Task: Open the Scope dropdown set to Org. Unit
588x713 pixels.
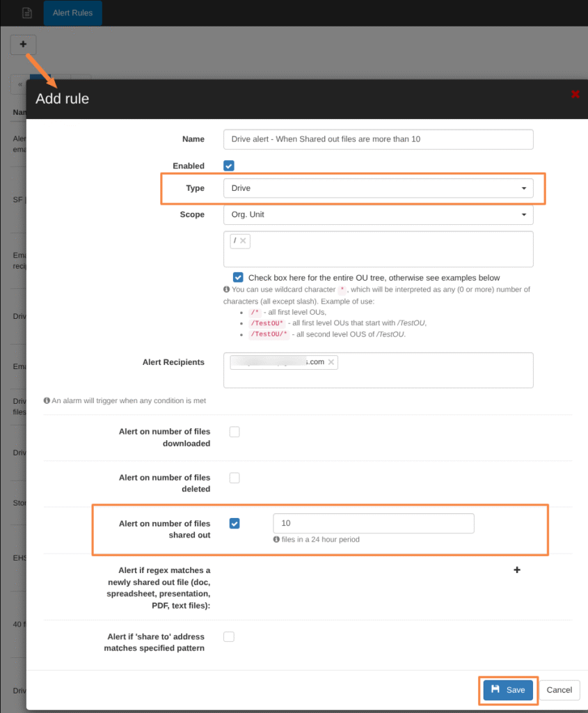Action: pos(378,214)
